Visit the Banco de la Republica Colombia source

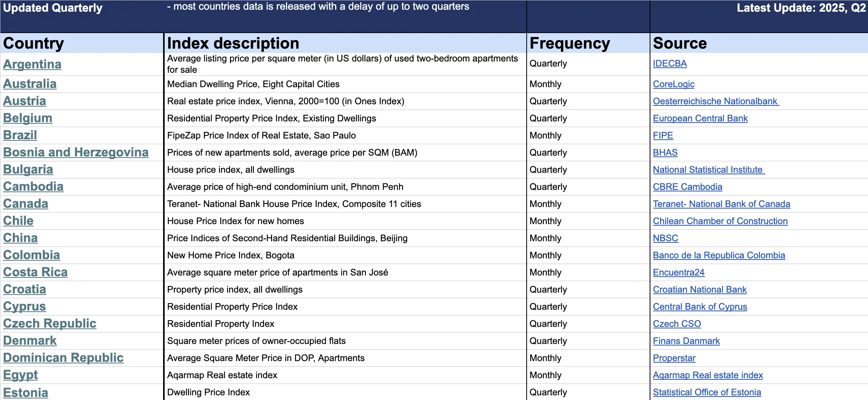[x=719, y=255]
